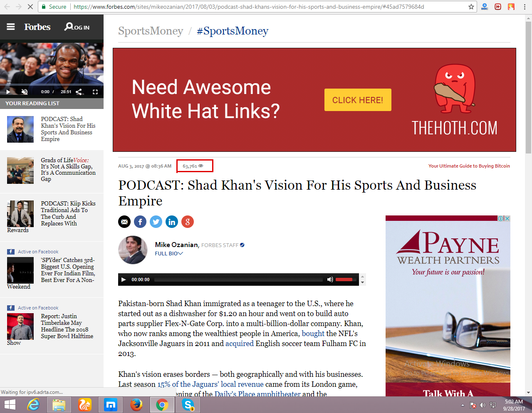This screenshot has height=413, width=532.
Task: Click the red play-button extension icon
Action: click(x=498, y=7)
